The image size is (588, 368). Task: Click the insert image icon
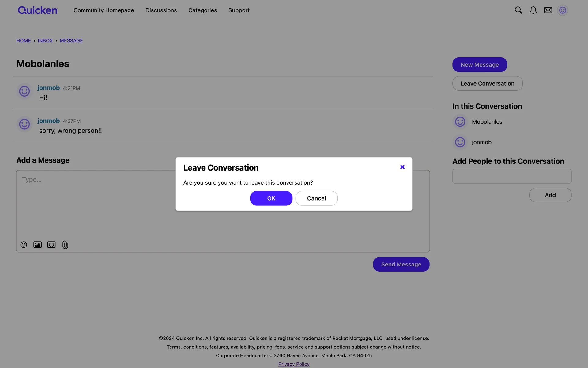coord(37,245)
